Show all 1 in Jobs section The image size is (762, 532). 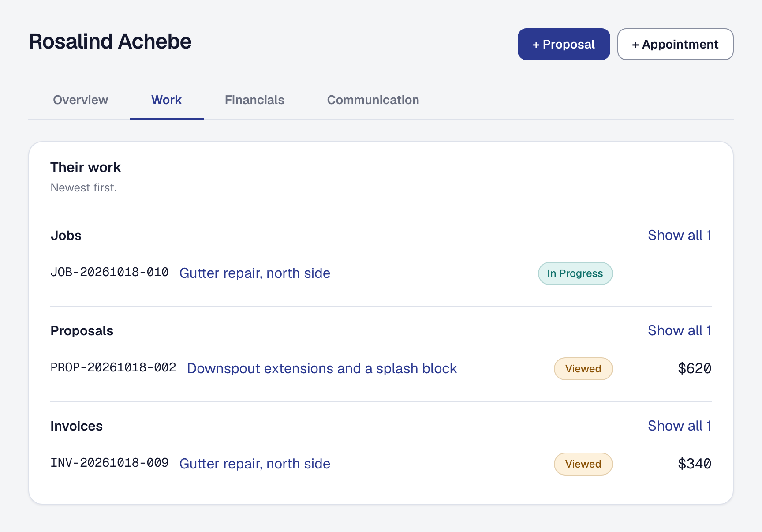point(680,236)
